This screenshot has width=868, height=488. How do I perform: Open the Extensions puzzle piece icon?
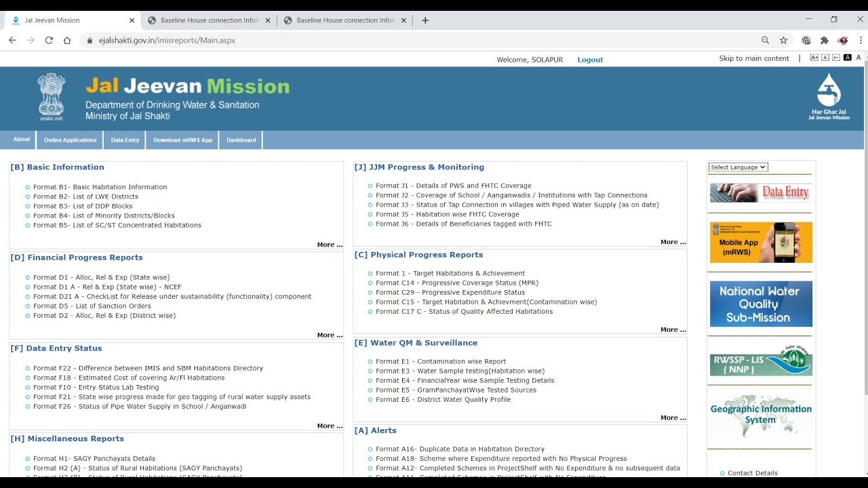click(x=825, y=40)
